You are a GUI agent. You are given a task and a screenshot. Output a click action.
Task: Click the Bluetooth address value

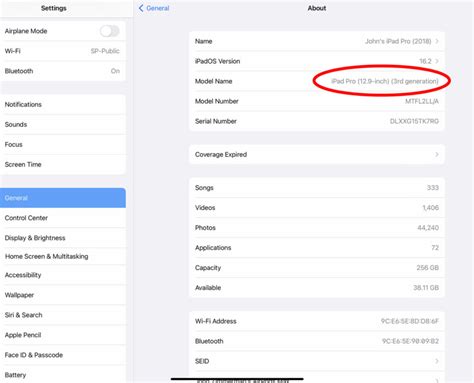coord(410,341)
